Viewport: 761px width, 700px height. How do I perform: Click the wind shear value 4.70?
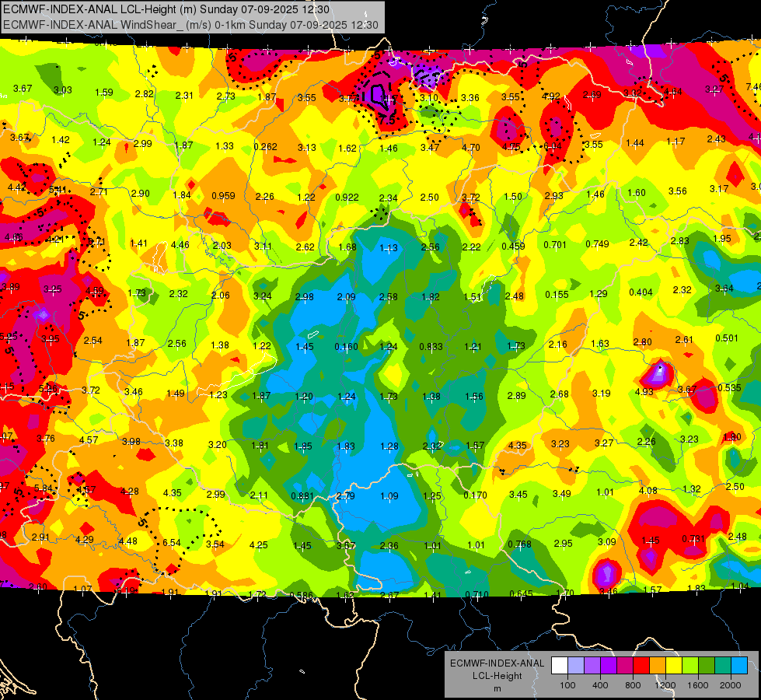[471, 147]
